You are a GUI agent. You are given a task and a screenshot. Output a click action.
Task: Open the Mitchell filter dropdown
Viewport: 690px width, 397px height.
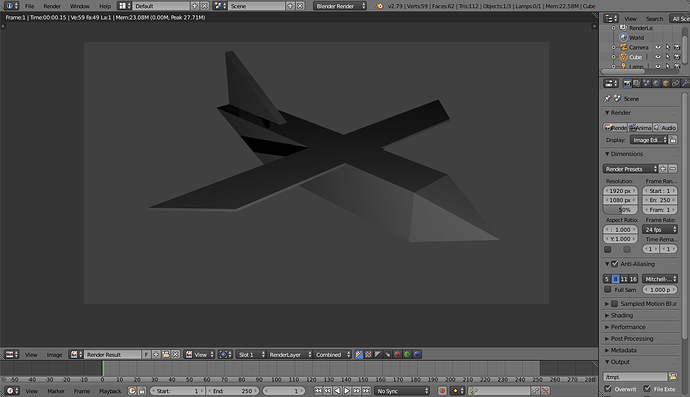660,279
